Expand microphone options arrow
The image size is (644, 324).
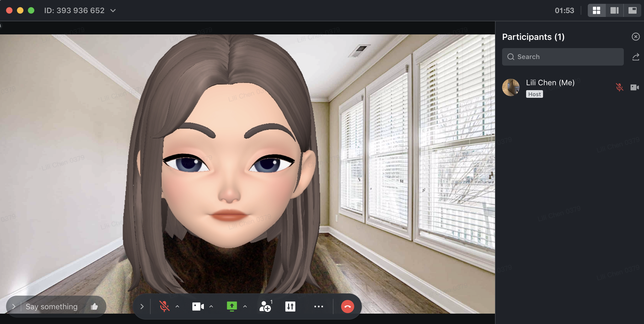click(x=177, y=306)
